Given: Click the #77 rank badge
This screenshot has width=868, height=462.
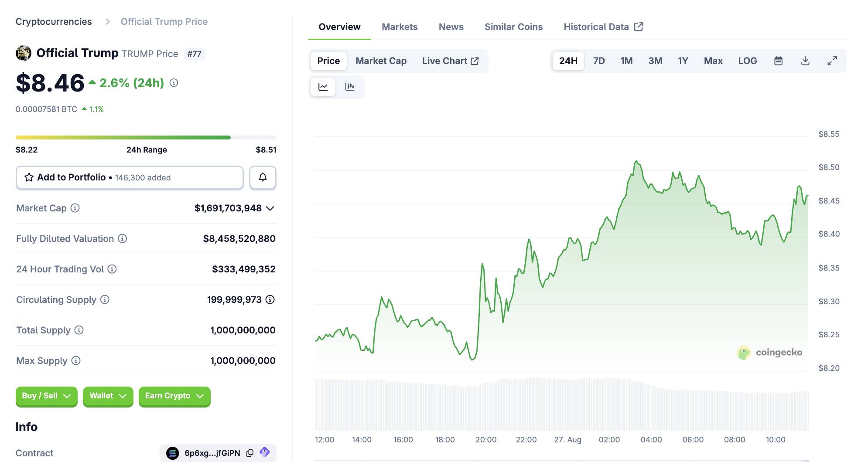Looking at the screenshot, I should (x=194, y=54).
